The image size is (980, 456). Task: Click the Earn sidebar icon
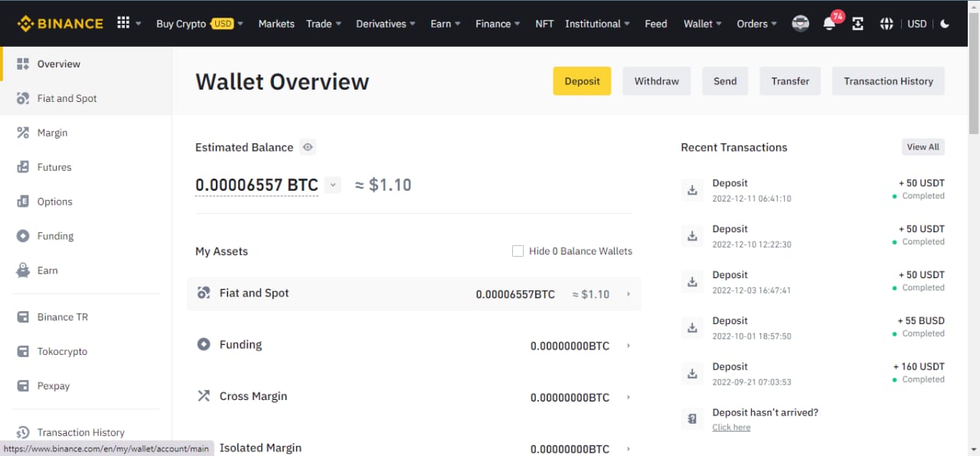pos(23,271)
